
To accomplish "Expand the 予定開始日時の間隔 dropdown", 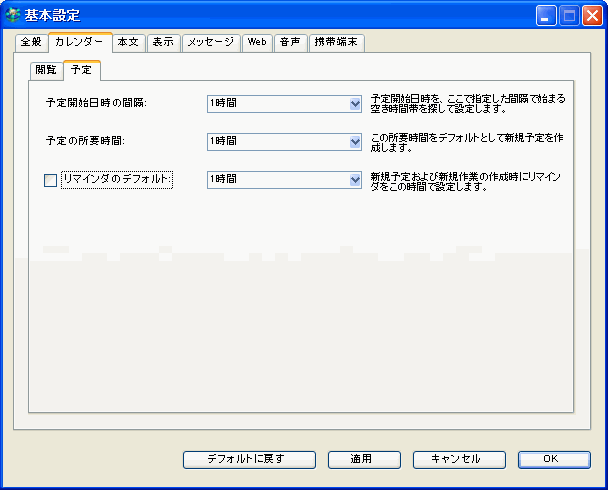I will (355, 103).
